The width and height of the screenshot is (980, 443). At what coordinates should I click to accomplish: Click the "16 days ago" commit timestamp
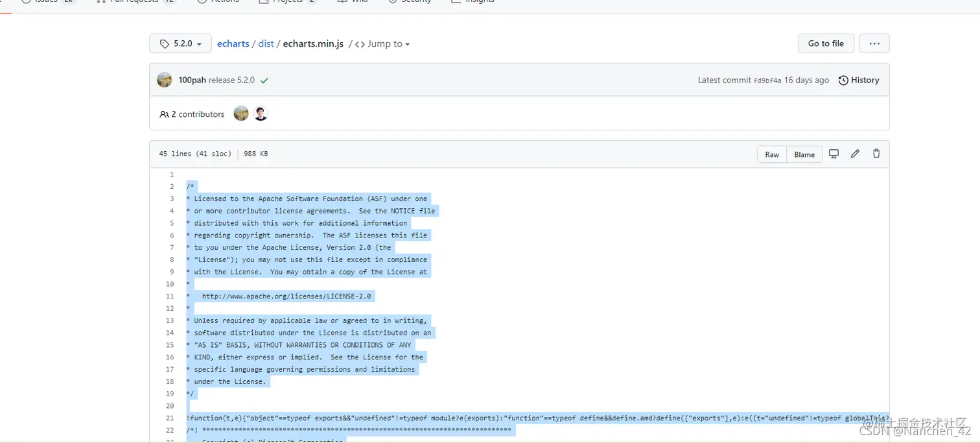click(806, 80)
